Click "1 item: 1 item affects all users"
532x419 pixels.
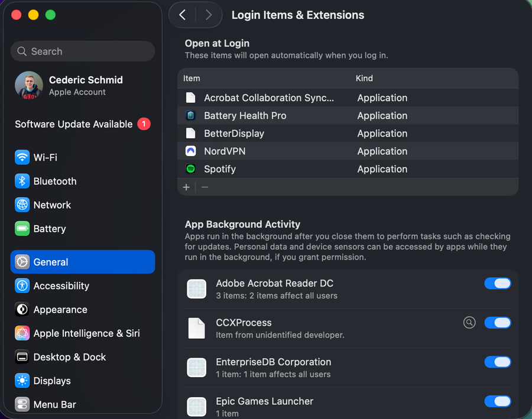tap(273, 374)
